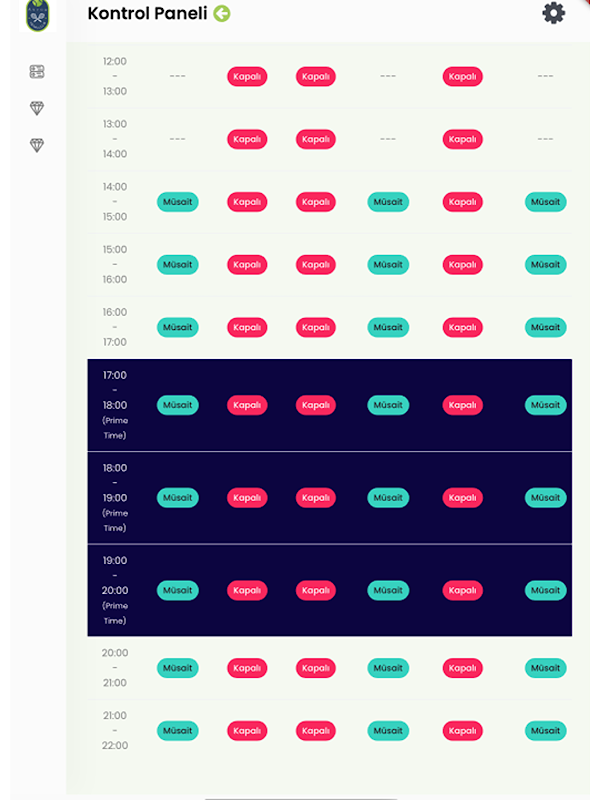Click the tennis club logo
The height and width of the screenshot is (800, 600).
tap(37, 14)
